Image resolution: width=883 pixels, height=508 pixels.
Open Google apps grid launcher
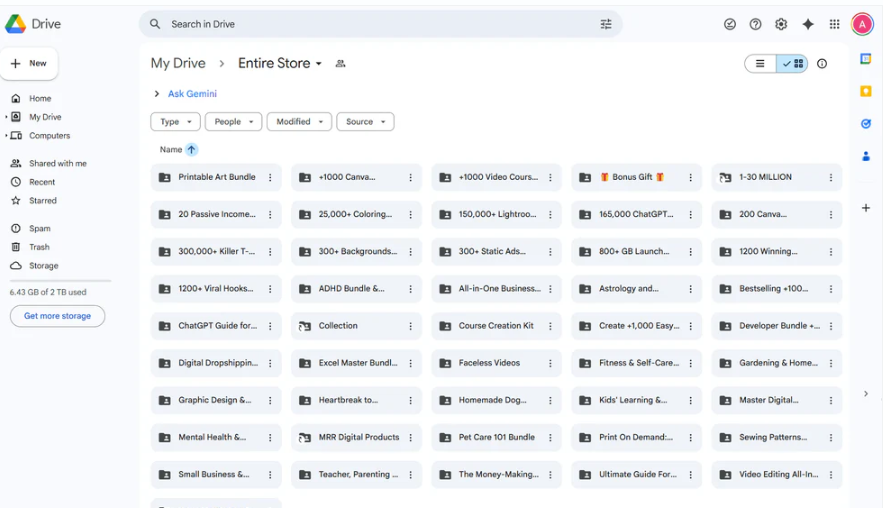point(834,24)
